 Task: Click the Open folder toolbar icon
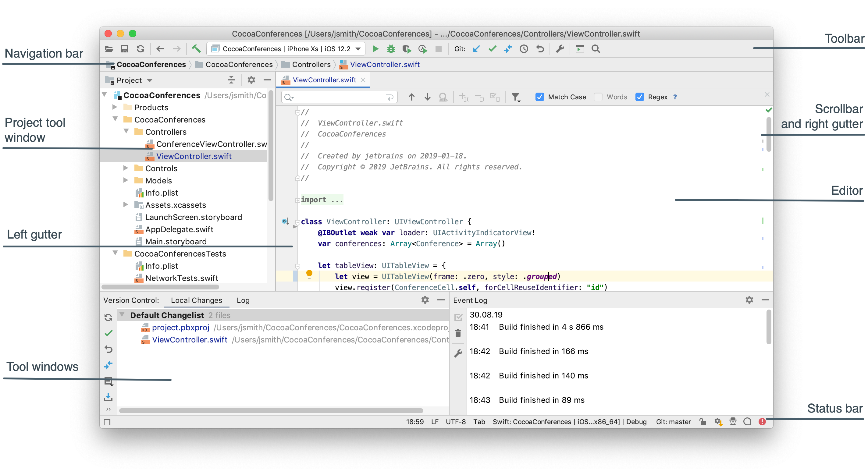tap(109, 49)
